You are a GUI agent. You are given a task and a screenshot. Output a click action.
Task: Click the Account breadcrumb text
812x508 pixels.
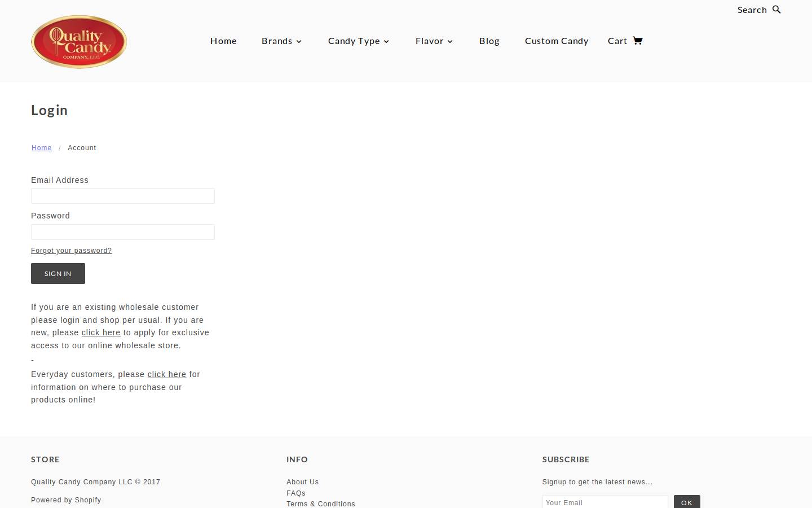tap(82, 148)
